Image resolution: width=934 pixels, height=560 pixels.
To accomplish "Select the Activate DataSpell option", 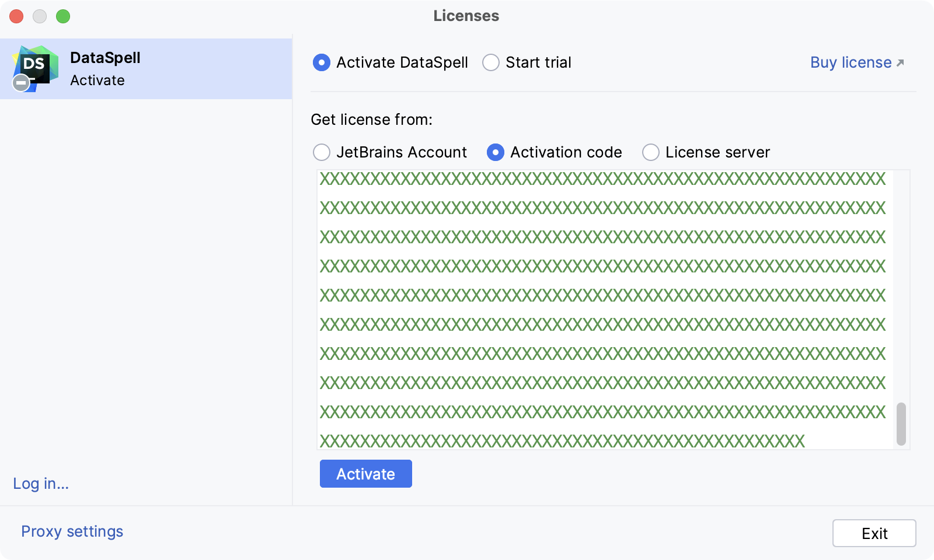I will pos(321,62).
